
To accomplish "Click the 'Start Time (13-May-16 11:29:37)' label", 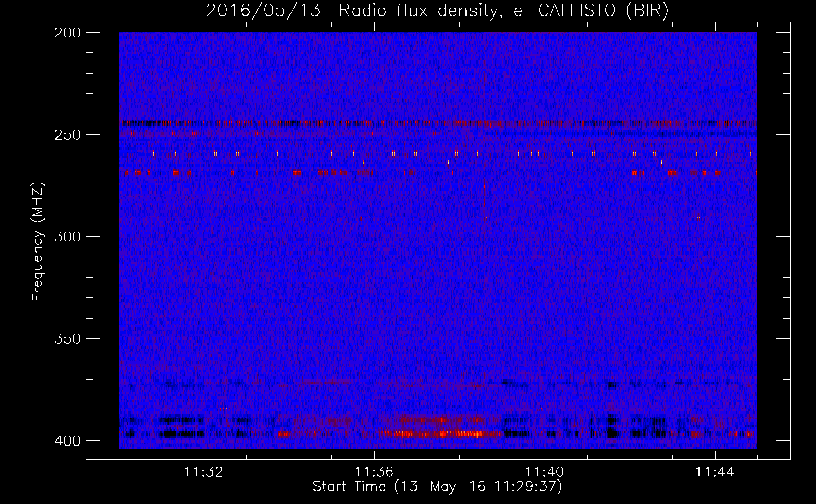I will point(437,487).
